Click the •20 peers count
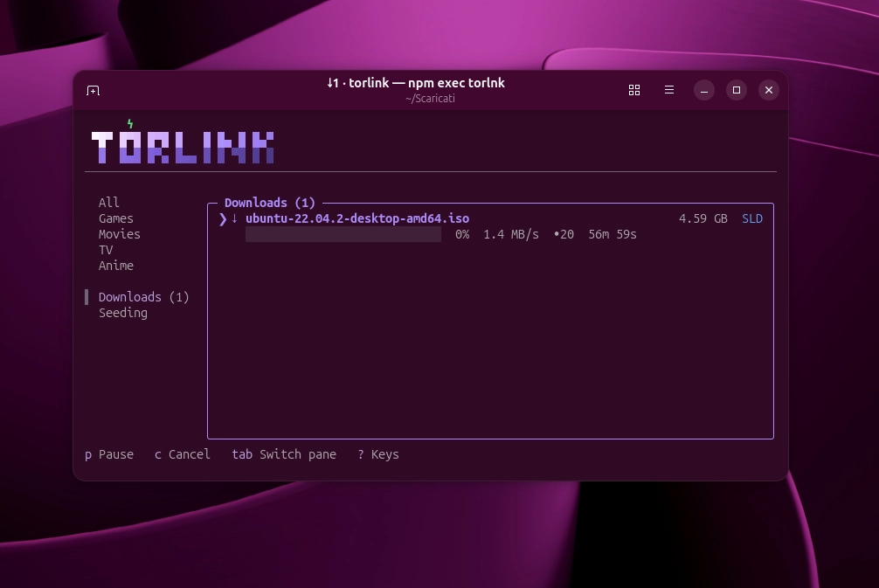Image resolution: width=879 pixels, height=588 pixels. (564, 234)
